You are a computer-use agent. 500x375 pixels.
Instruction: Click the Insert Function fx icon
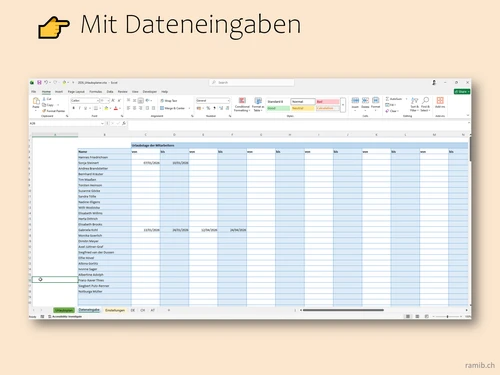pos(124,123)
